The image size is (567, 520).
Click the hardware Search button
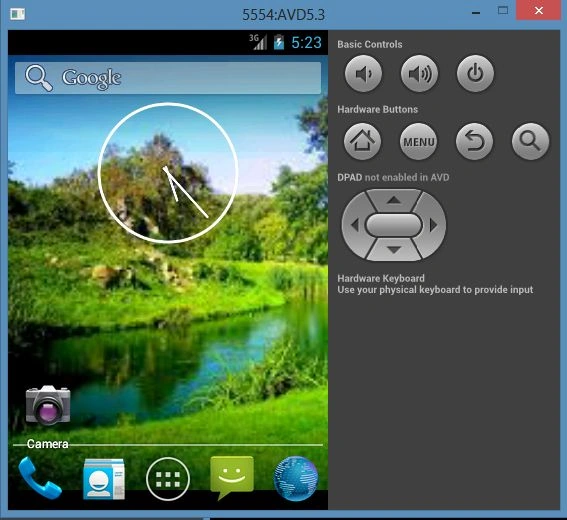coord(530,141)
